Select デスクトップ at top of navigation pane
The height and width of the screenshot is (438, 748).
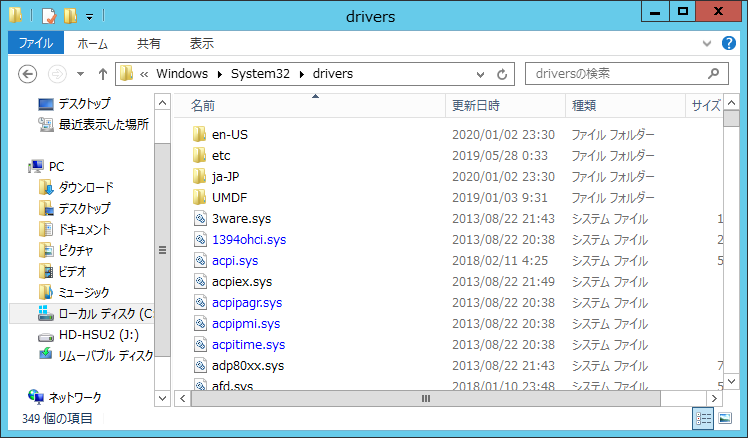click(84, 103)
